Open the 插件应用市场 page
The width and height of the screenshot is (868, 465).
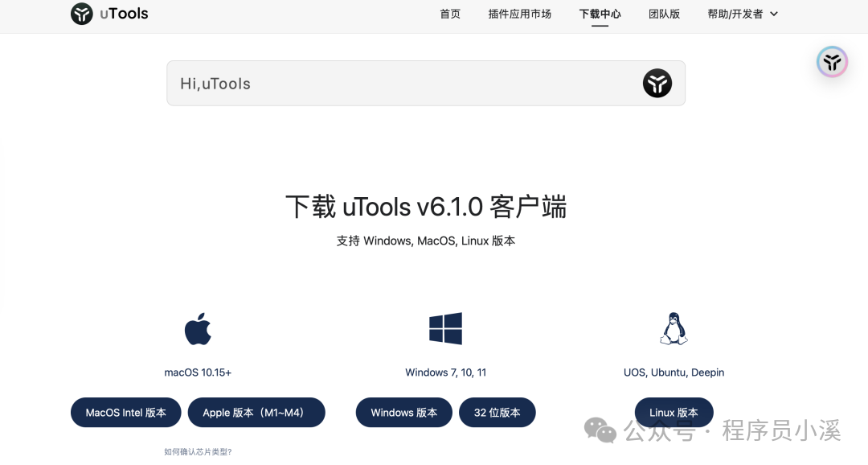click(520, 14)
